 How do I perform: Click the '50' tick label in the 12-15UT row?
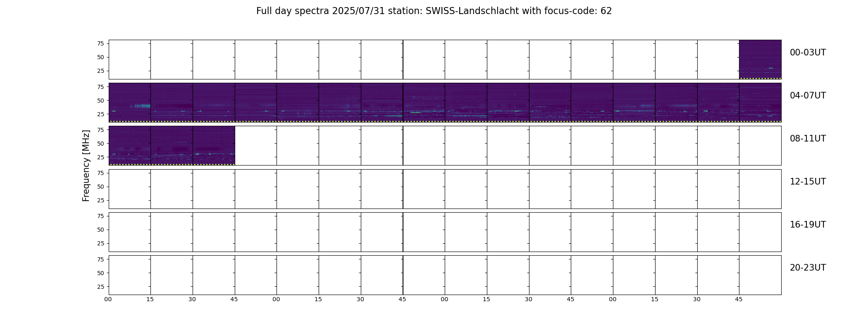click(100, 187)
